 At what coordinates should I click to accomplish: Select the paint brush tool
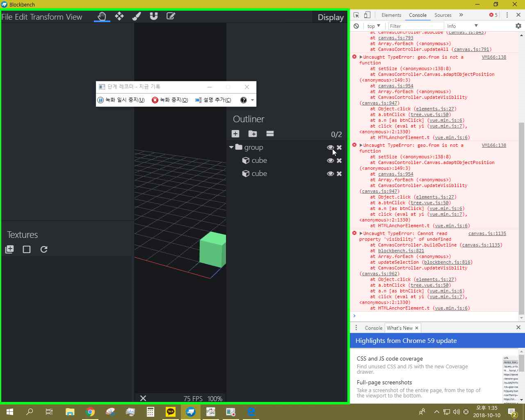click(x=137, y=16)
